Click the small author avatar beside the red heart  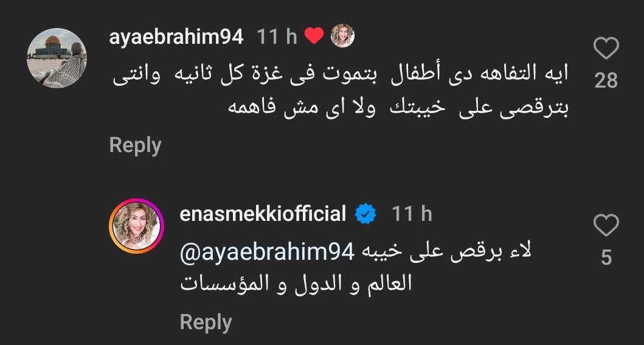pyautogui.click(x=342, y=37)
